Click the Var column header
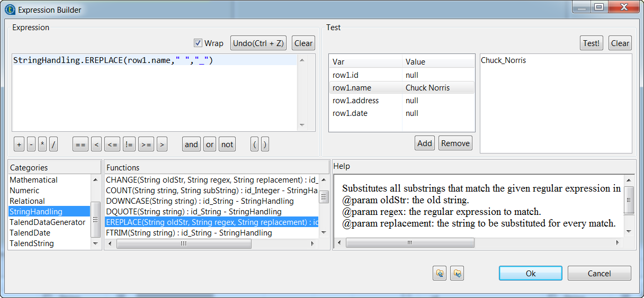Viewport: 644px width, 298px height. coord(365,61)
